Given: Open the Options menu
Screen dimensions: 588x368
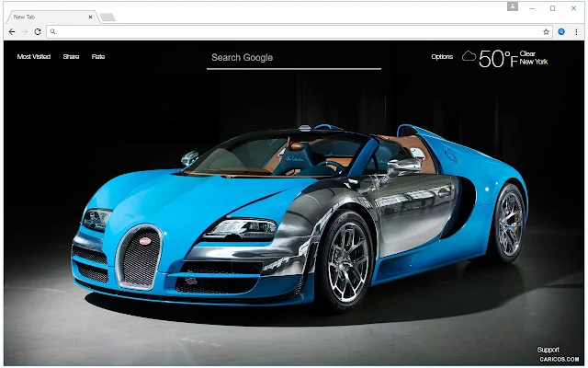Looking at the screenshot, I should coord(442,57).
